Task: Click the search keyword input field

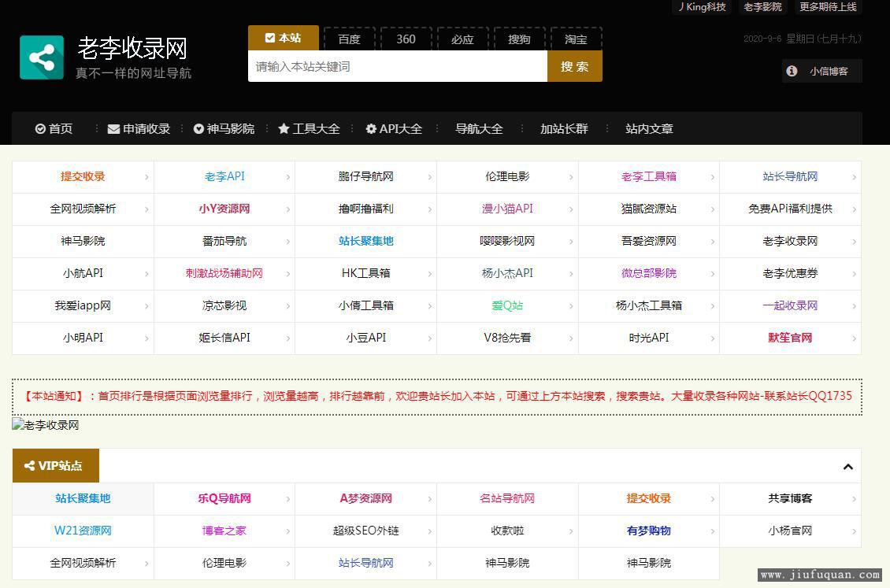Action: [x=397, y=67]
